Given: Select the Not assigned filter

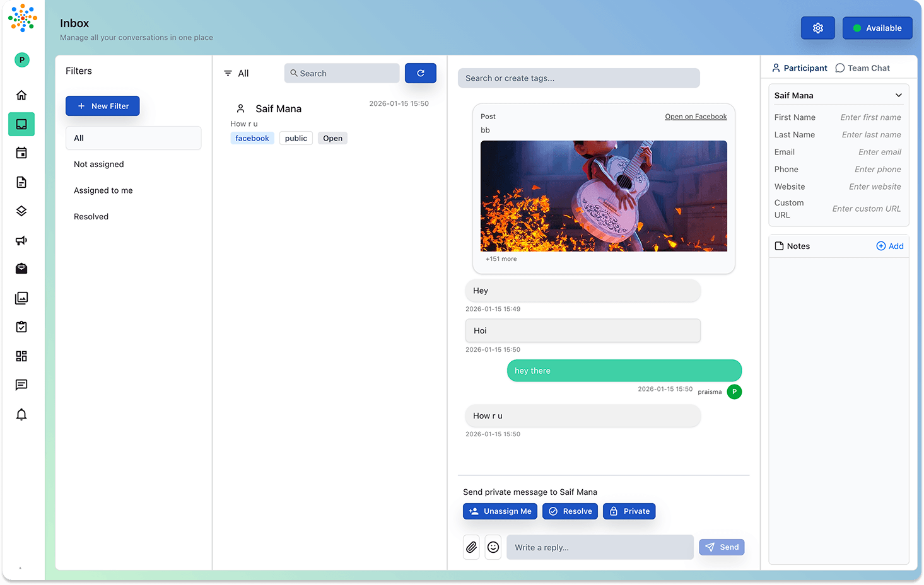Looking at the screenshot, I should [98, 164].
